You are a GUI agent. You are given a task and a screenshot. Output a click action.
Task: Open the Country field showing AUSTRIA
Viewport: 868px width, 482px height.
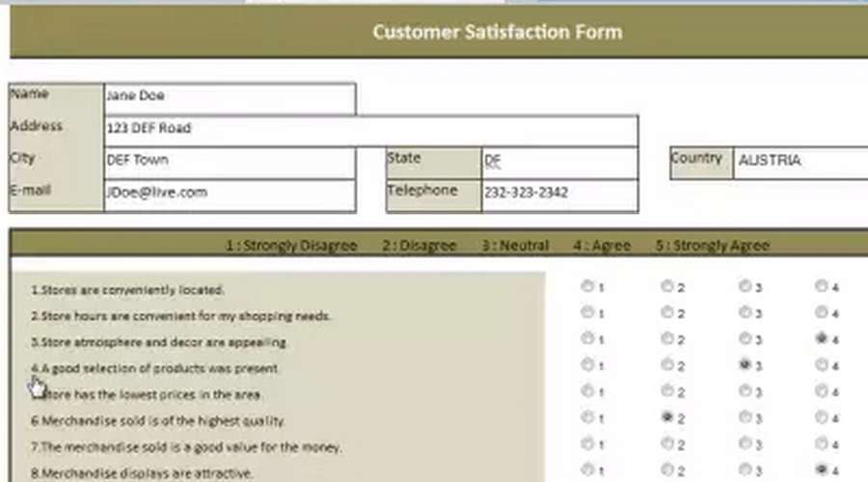[x=800, y=163]
